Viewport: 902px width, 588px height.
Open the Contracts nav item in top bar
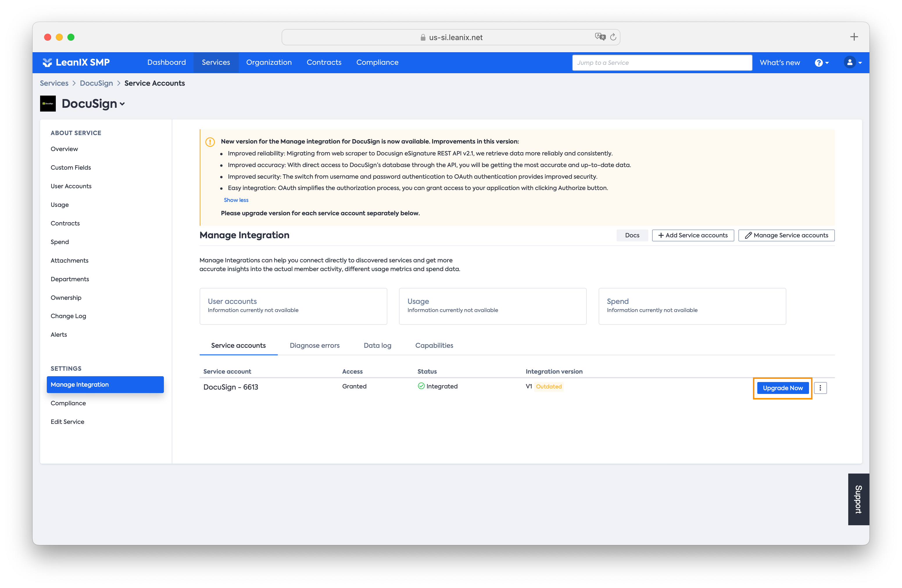tap(324, 62)
